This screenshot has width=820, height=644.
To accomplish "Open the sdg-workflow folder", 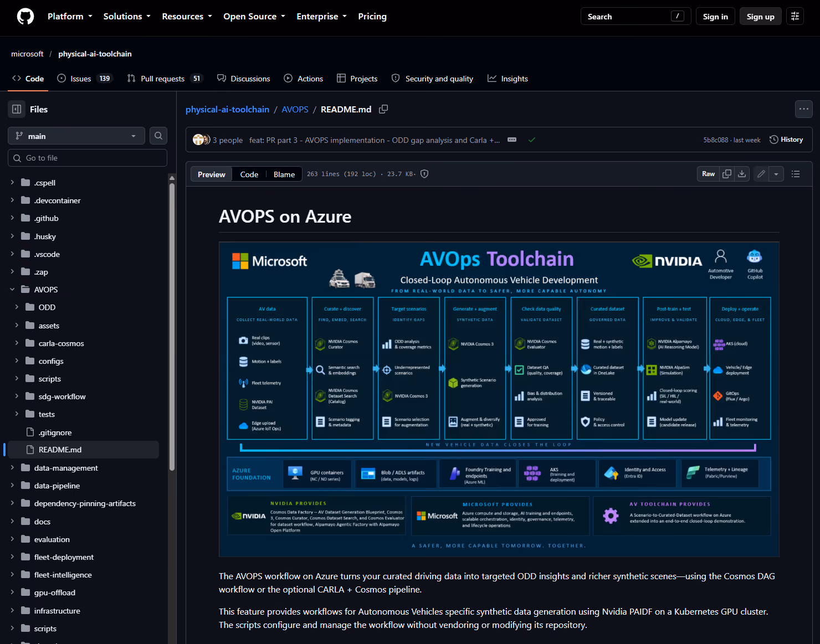I will pos(62,396).
